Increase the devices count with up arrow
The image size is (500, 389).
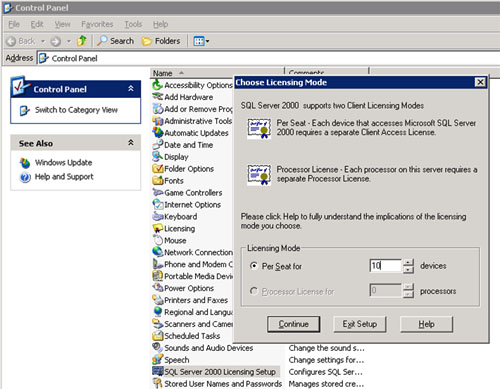coord(408,262)
